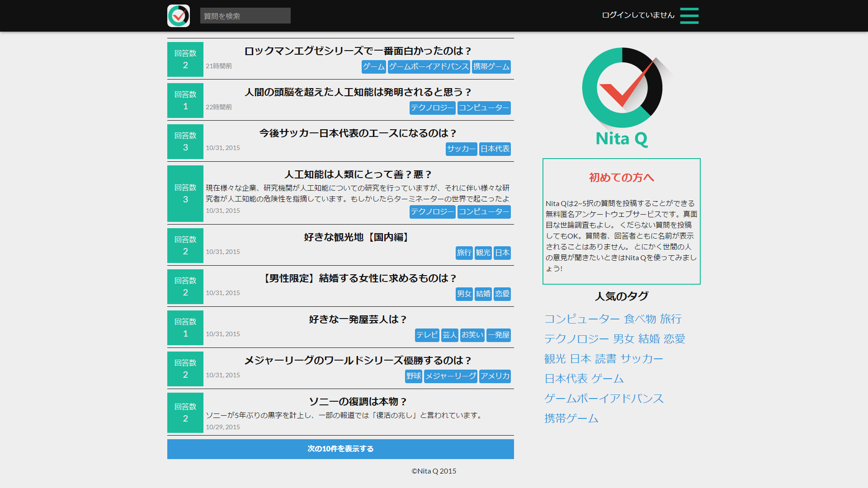Click the 野球 tag badge
The image size is (868, 488).
(413, 376)
